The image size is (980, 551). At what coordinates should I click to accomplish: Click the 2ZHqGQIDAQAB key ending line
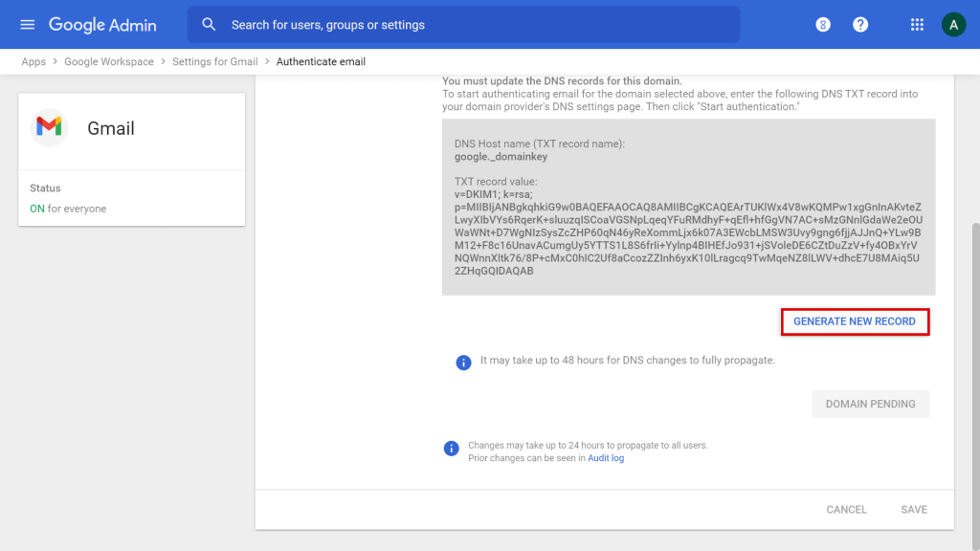pos(494,271)
